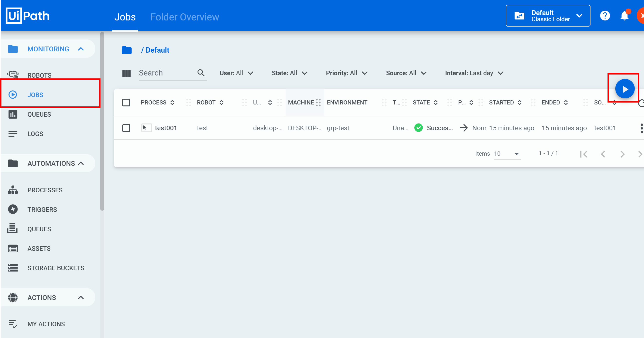Click the search magnifier icon
Viewport: 644px width, 338px height.
(x=201, y=73)
